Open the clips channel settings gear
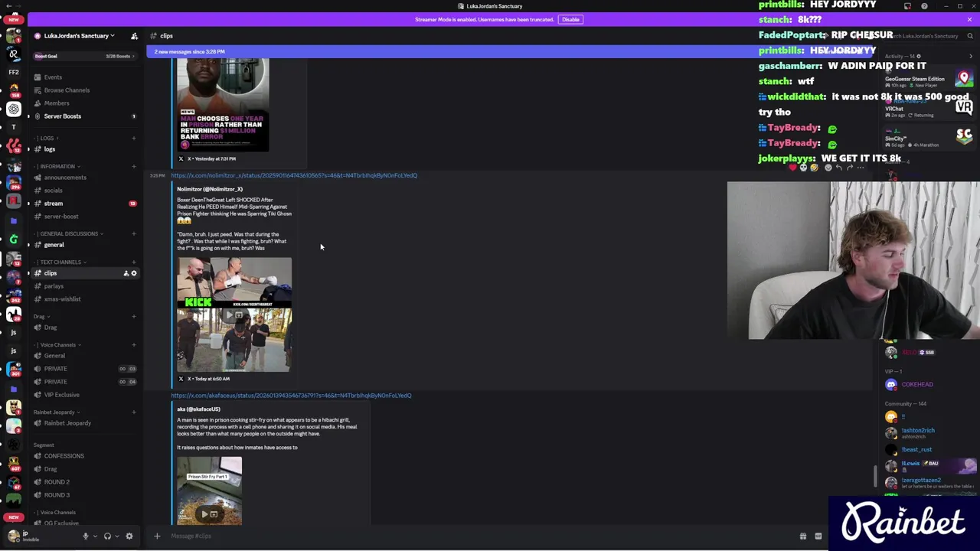 coord(134,273)
